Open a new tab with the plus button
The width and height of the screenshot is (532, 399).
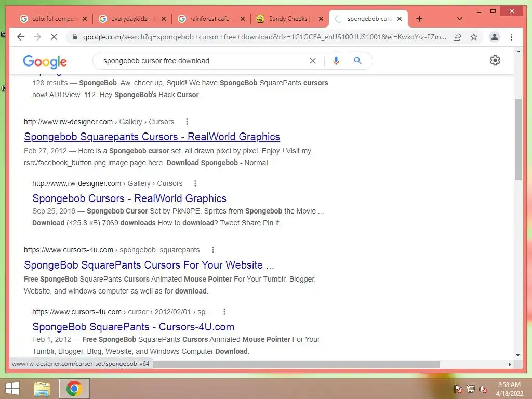tap(419, 19)
